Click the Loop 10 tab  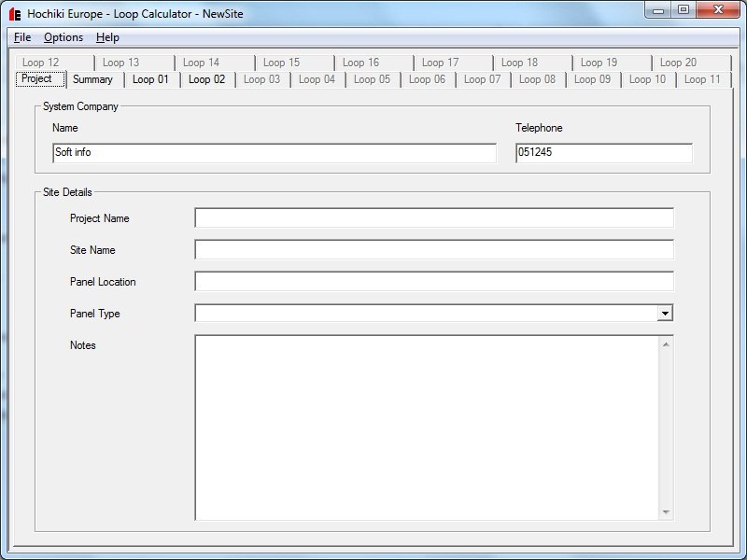pos(647,79)
